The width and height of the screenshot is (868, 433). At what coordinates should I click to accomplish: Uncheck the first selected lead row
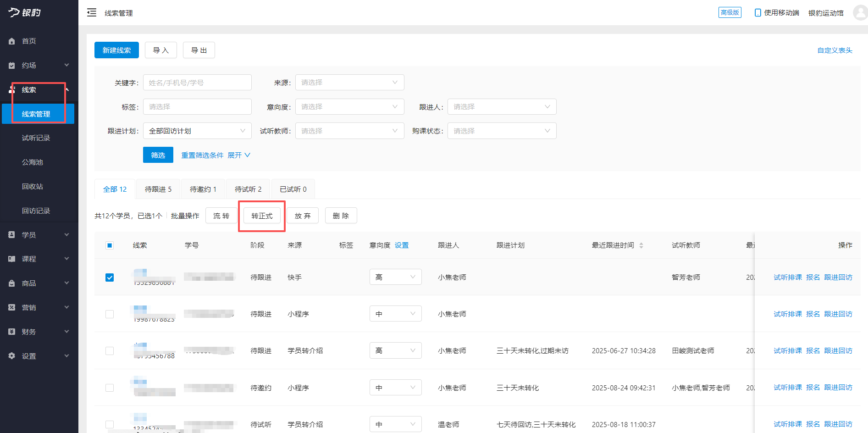(110, 277)
